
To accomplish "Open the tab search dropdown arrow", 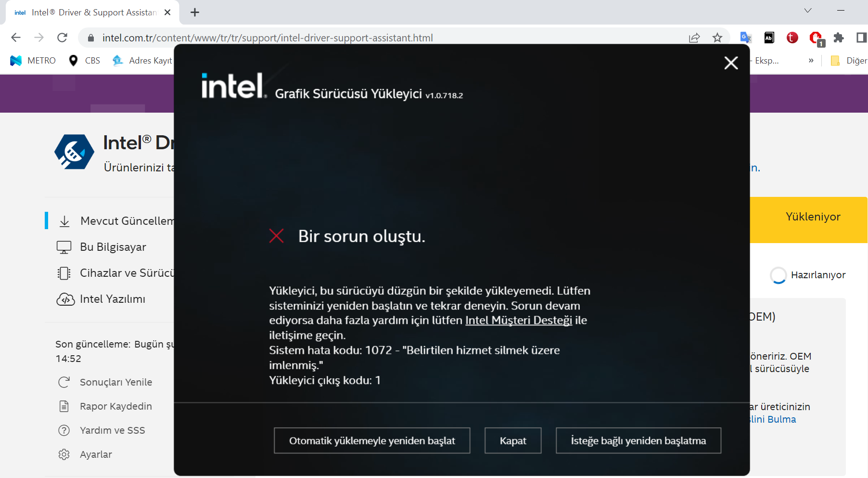I will (808, 11).
